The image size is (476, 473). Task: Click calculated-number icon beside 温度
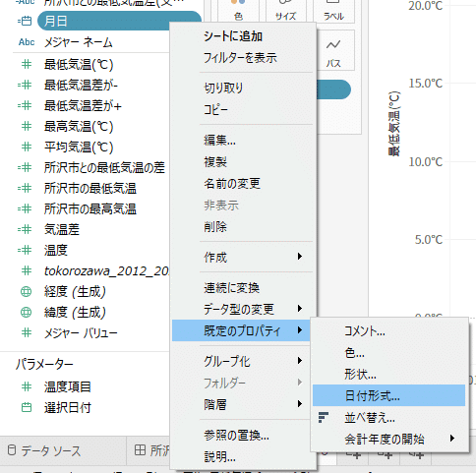(25, 250)
